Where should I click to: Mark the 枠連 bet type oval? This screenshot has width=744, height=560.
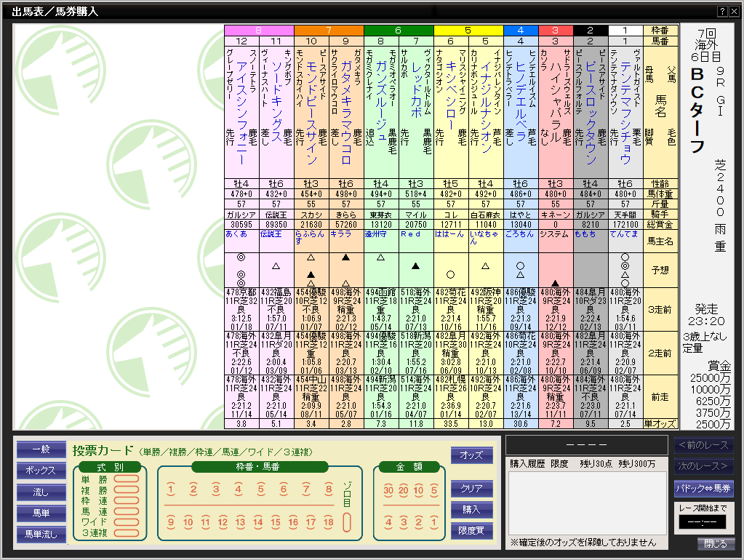(x=127, y=500)
